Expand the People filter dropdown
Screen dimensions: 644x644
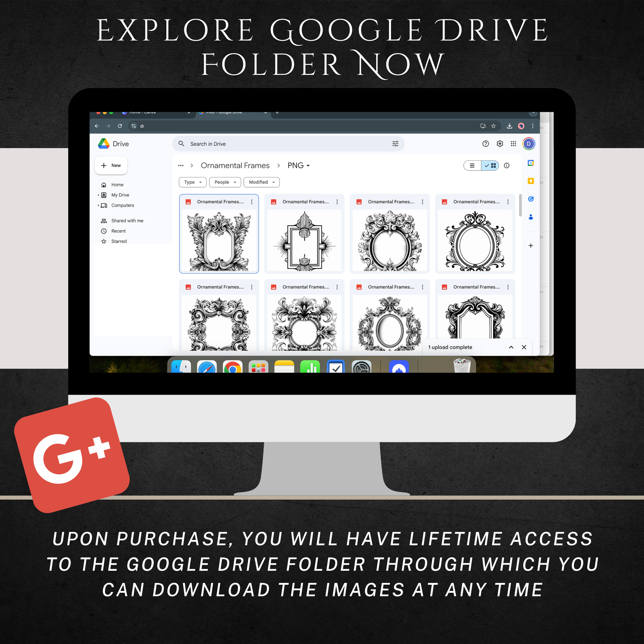[225, 182]
